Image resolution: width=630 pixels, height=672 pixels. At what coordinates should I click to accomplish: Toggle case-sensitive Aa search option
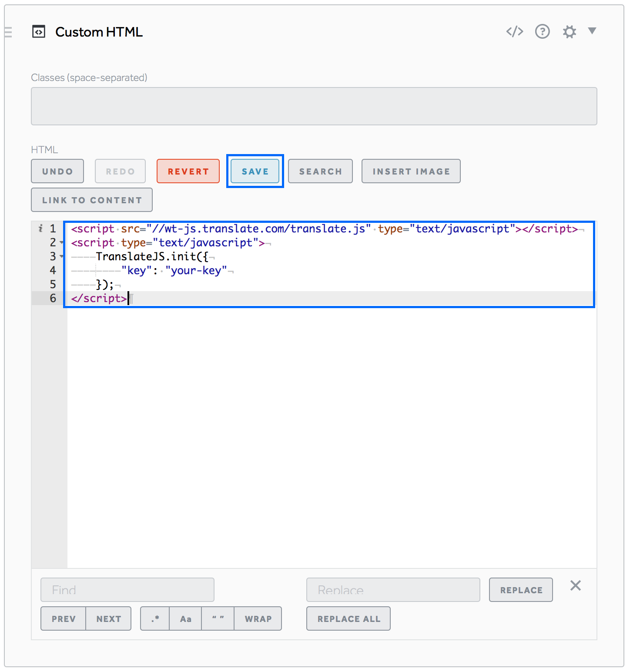185,618
